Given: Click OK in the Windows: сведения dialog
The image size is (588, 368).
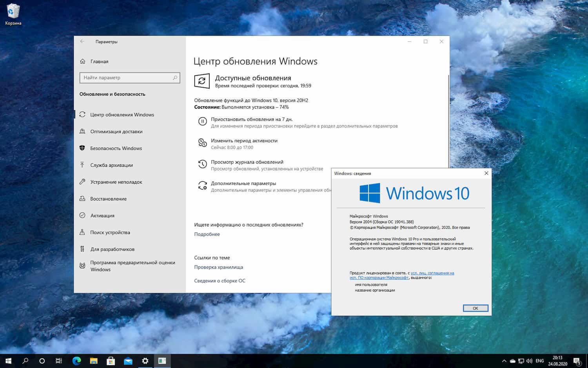Looking at the screenshot, I should [475, 308].
